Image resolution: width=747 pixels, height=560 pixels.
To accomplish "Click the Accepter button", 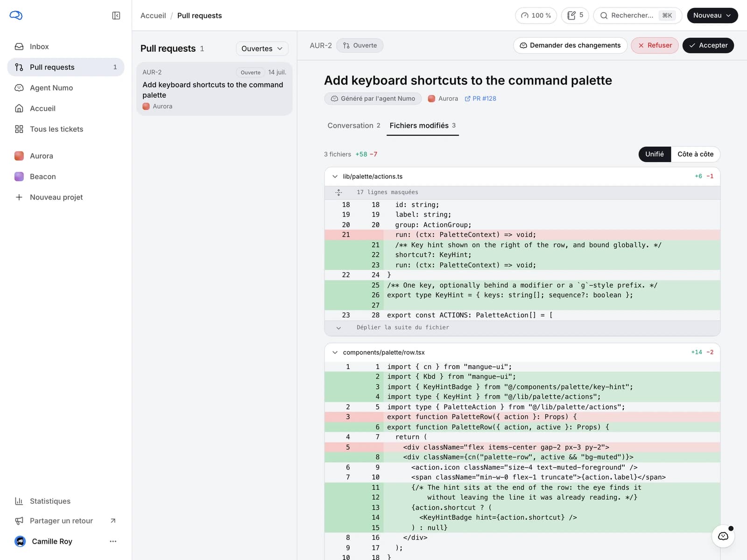I will [708, 45].
